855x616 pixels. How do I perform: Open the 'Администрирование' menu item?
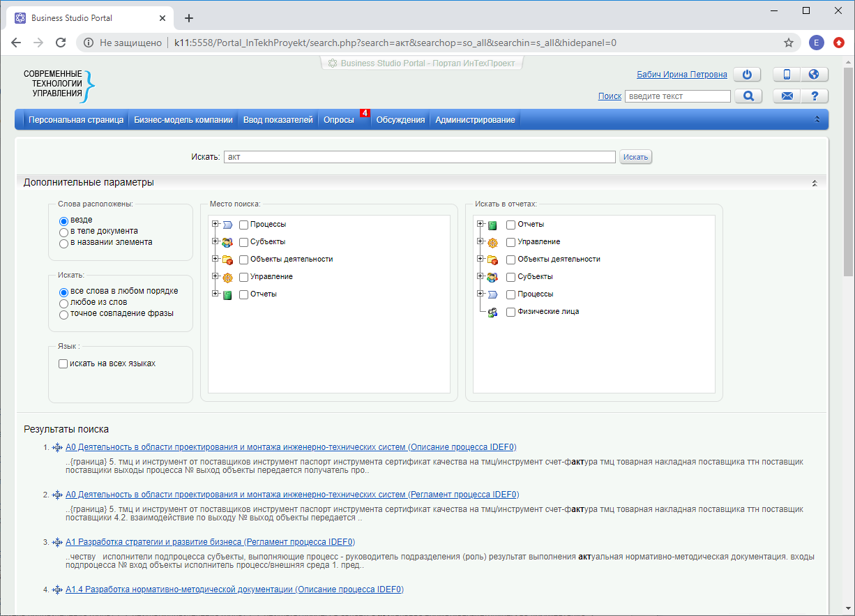475,120
